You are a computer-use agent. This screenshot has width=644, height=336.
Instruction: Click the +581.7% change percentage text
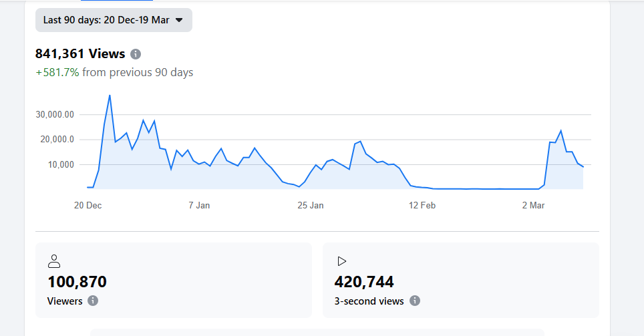click(x=57, y=72)
